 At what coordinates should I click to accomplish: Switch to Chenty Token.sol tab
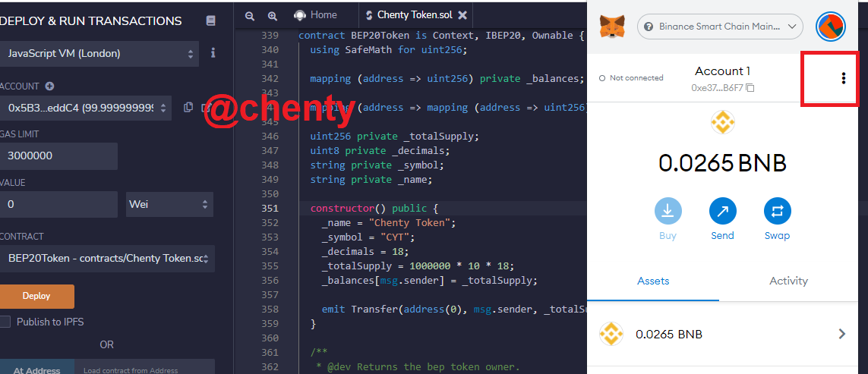point(414,15)
